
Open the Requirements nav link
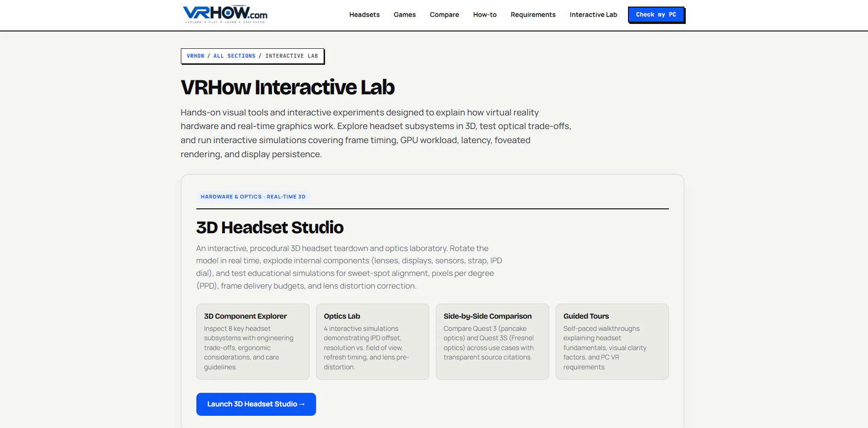(x=533, y=15)
